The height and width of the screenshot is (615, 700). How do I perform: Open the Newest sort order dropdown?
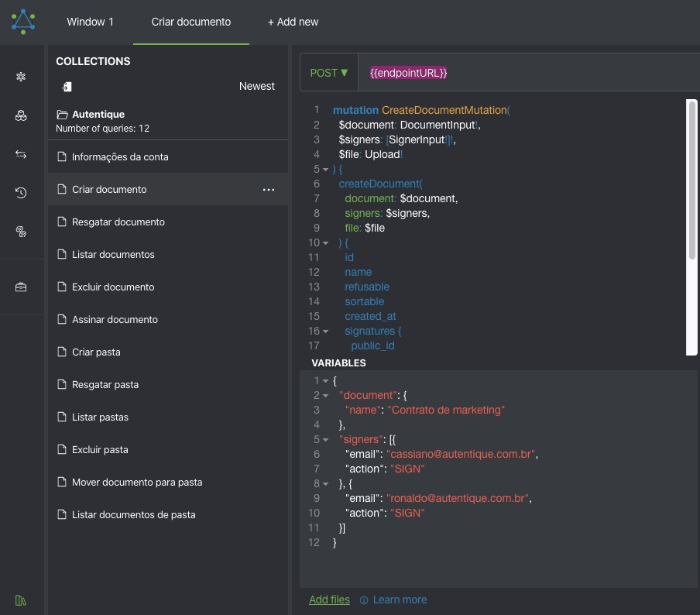point(256,86)
